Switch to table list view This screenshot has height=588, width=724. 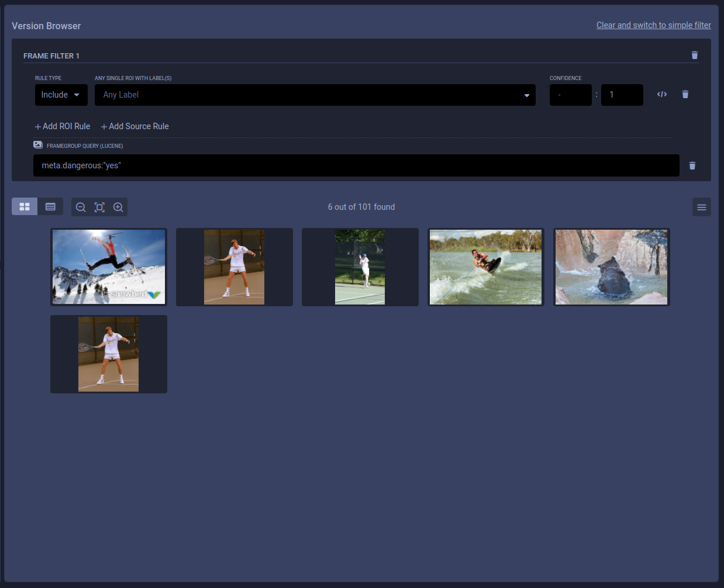[50, 207]
